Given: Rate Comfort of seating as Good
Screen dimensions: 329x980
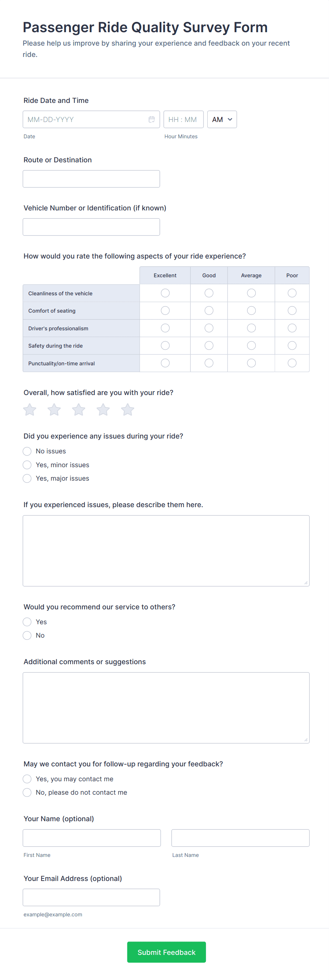Looking at the screenshot, I should [x=209, y=311].
